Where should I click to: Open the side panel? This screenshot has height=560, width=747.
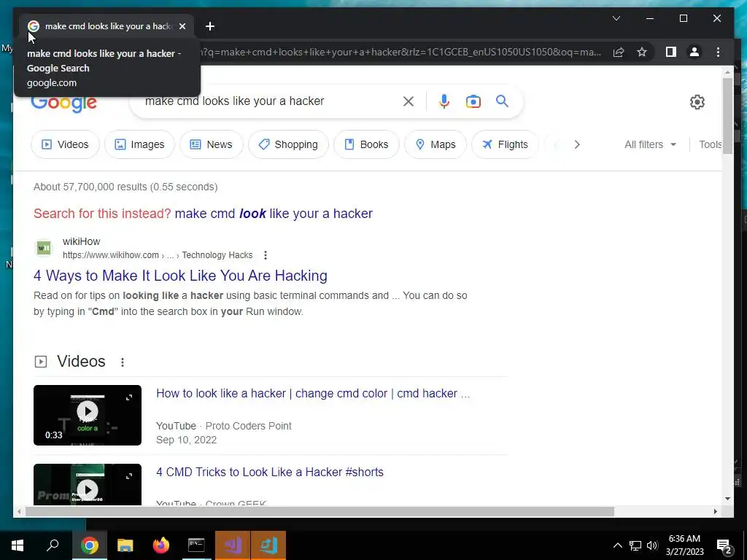[x=671, y=52]
